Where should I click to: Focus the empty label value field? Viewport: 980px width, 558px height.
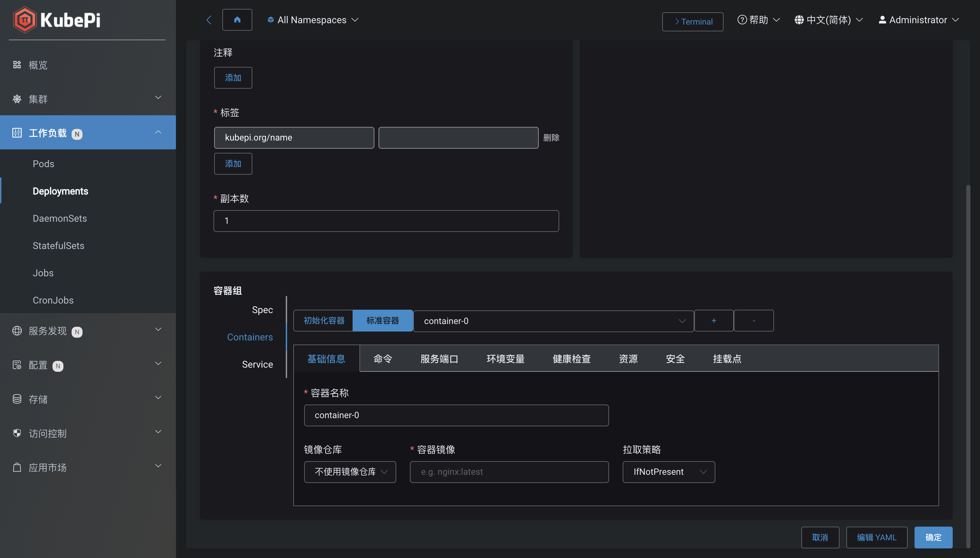(x=458, y=137)
